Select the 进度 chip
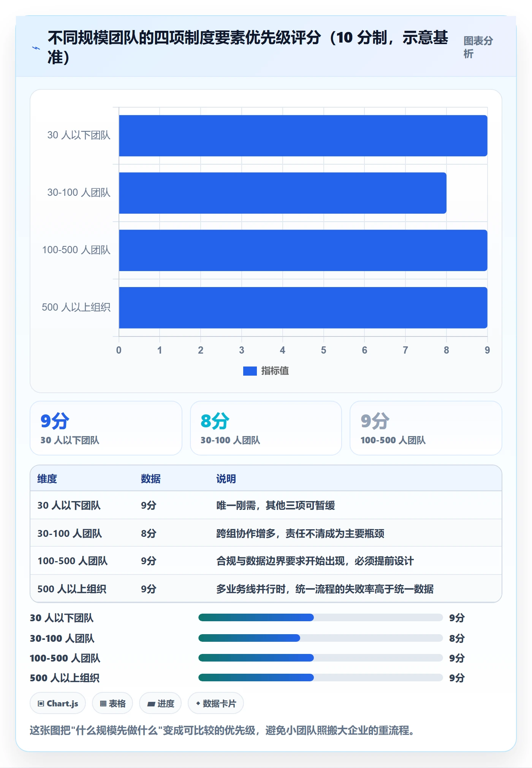532x768 pixels. coord(160,703)
